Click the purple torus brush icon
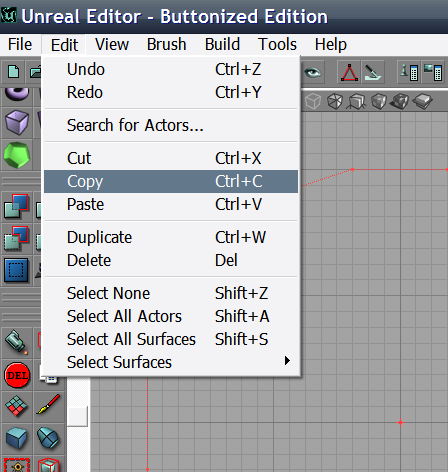Image resolution: width=448 pixels, height=472 pixels. pos(17,93)
